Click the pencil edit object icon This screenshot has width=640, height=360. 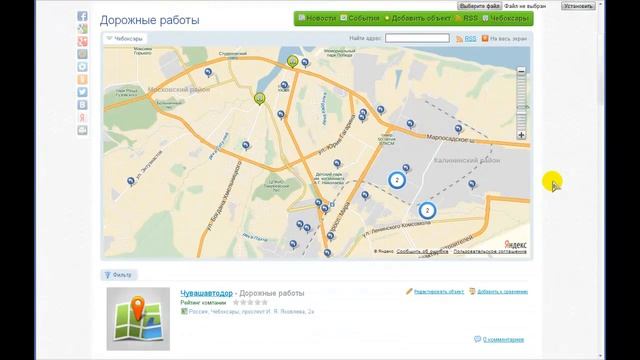[409, 291]
